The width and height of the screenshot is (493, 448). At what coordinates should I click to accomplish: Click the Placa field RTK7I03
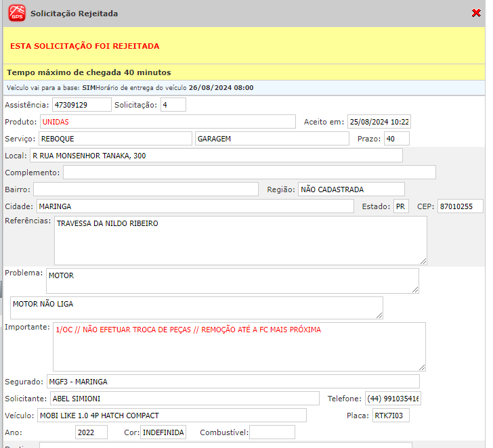tap(391, 416)
